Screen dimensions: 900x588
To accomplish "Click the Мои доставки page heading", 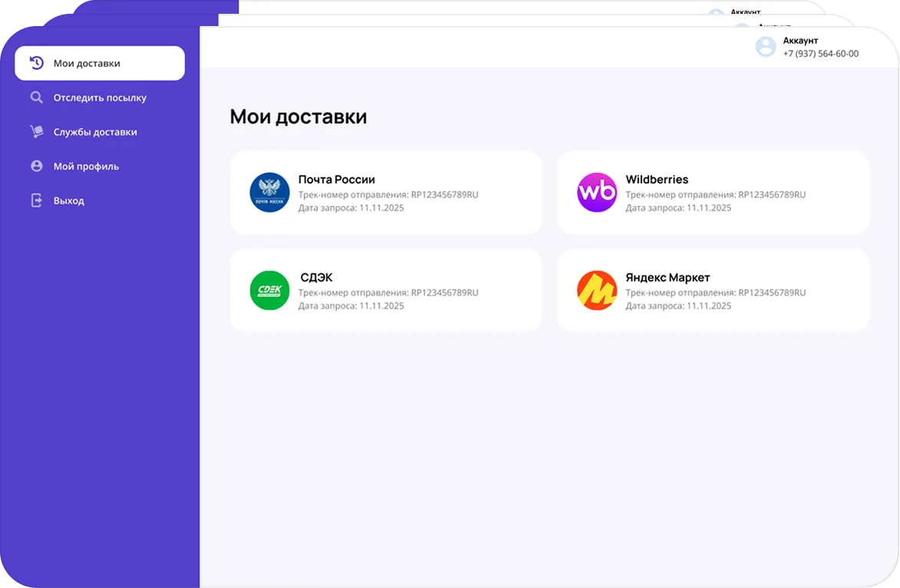I will tap(299, 117).
